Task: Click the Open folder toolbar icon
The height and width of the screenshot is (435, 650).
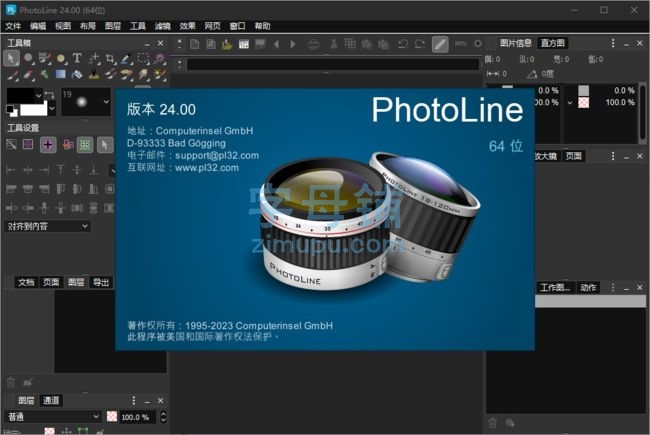Action: click(x=227, y=44)
